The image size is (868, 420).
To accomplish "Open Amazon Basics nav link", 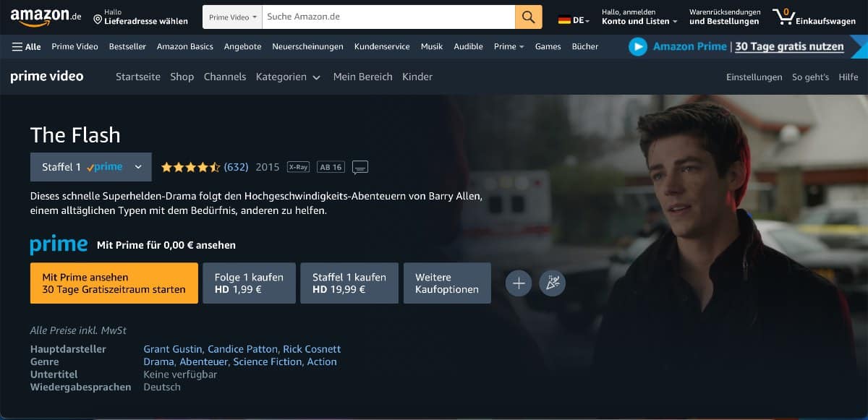I will pyautogui.click(x=185, y=46).
